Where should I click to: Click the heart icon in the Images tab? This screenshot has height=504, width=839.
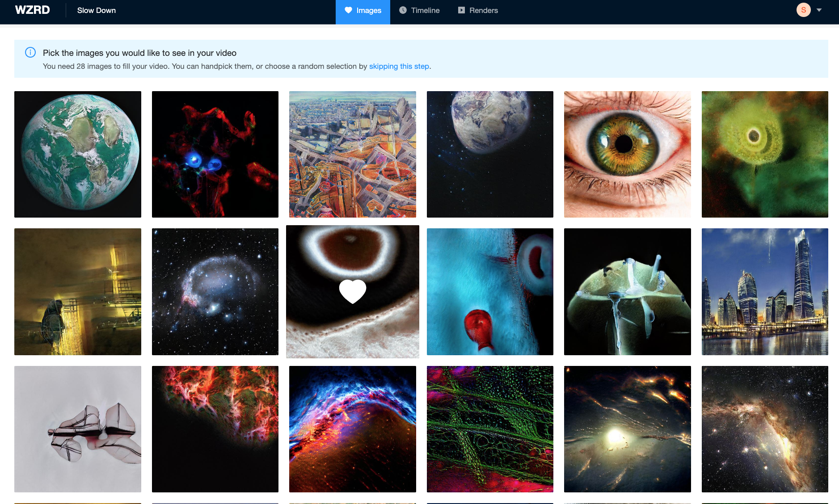[348, 10]
